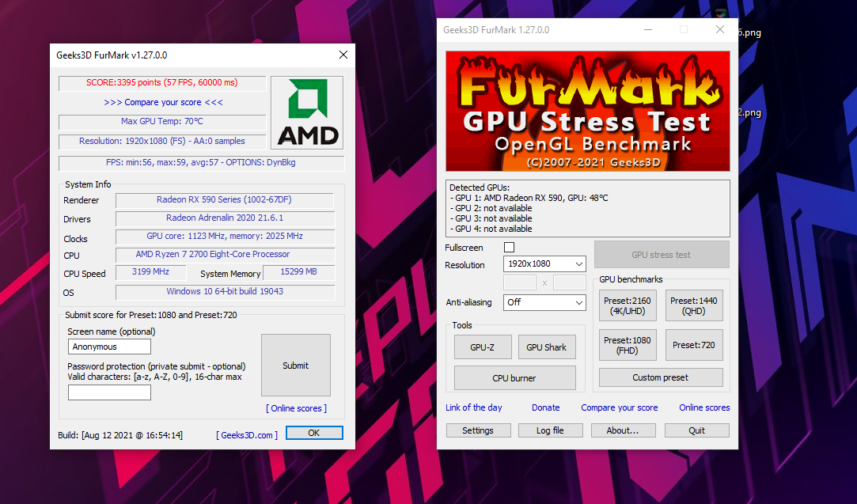Click the FurMark GPU Stress Test banner
This screenshot has width=857, height=504.
587,111
